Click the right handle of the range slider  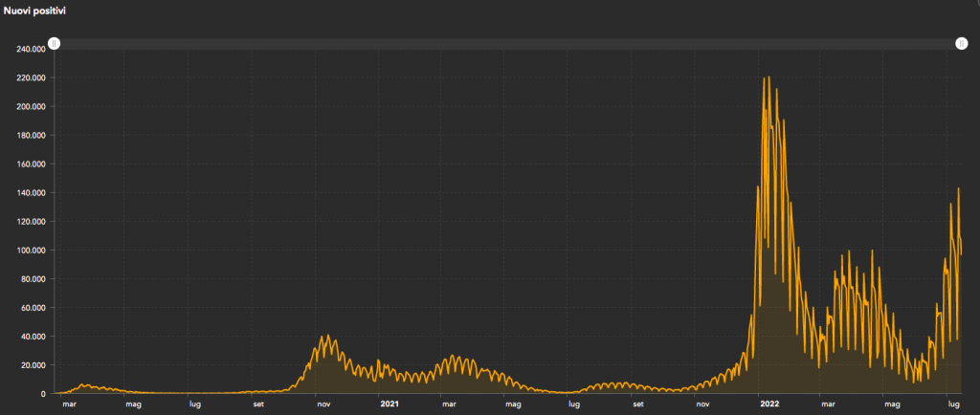pyautogui.click(x=961, y=44)
